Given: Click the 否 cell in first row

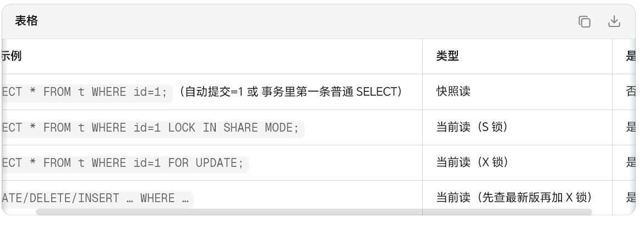Looking at the screenshot, I should point(631,91).
